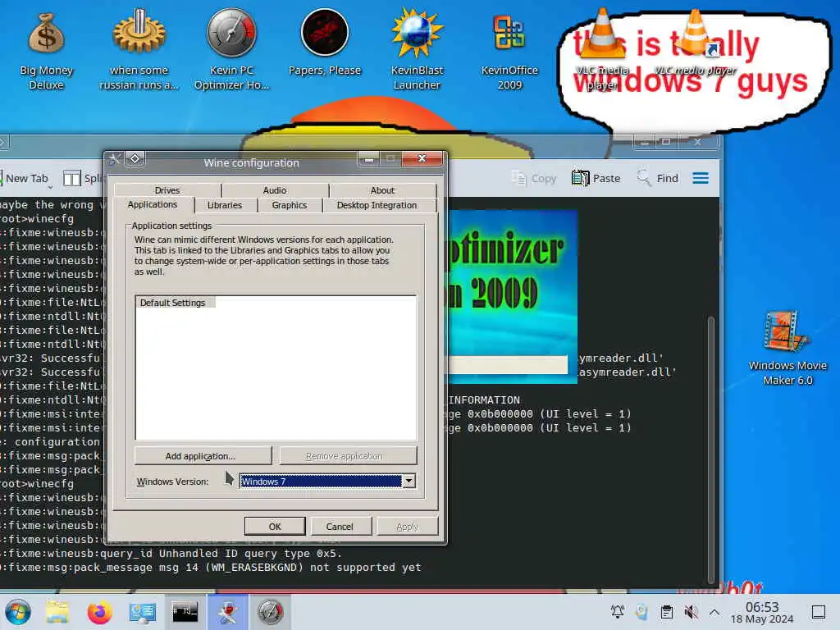Select the Applications tab
840x630 pixels.
click(x=153, y=204)
